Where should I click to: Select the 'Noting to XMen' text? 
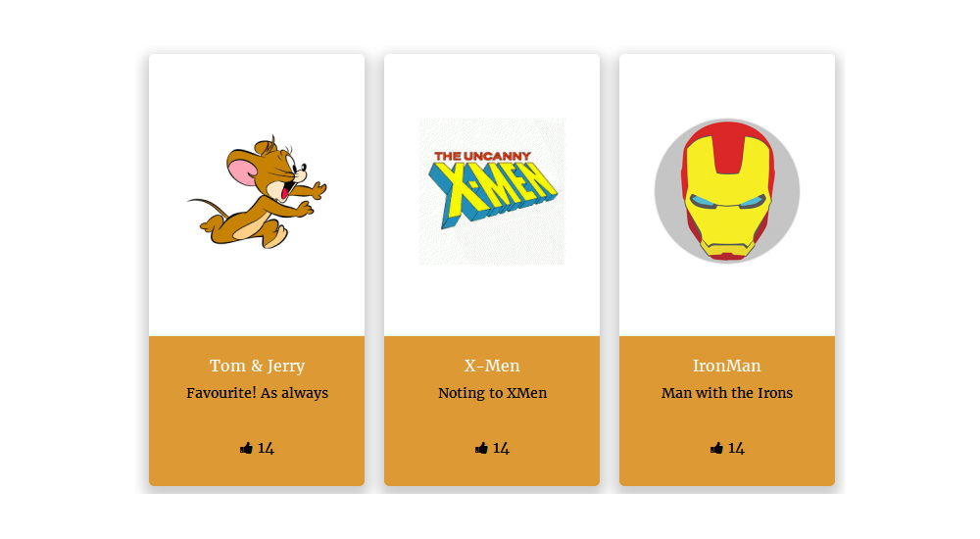point(493,393)
